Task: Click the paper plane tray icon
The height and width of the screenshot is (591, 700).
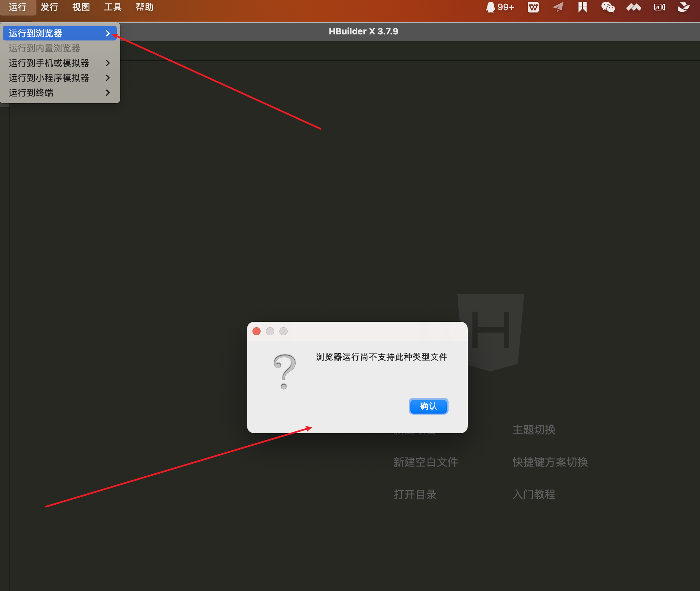Action: pos(558,7)
